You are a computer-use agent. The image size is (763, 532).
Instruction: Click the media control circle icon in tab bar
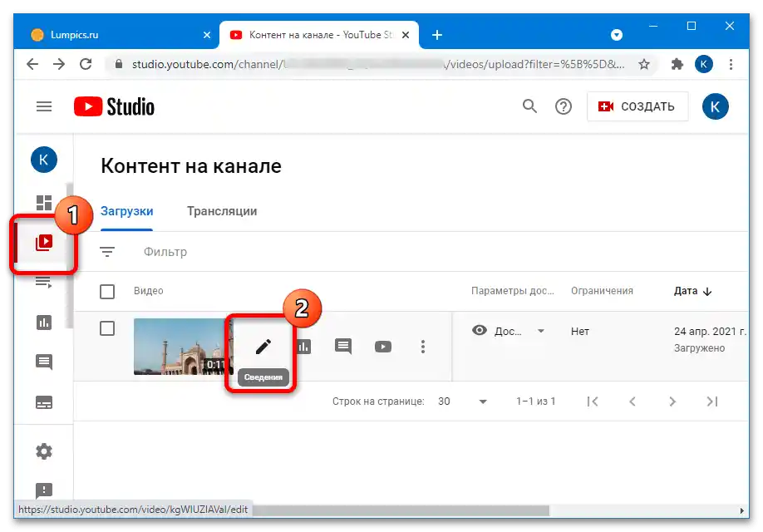pyautogui.click(x=617, y=35)
